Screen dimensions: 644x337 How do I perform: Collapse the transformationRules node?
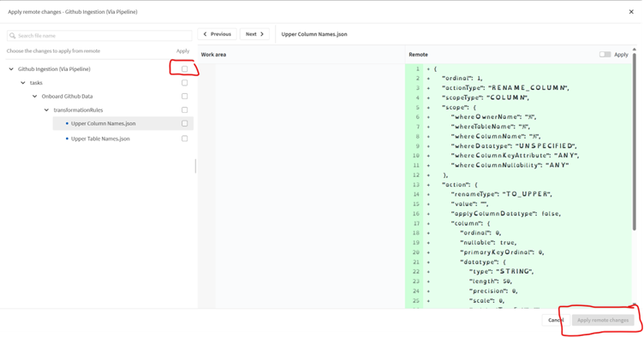pos(47,109)
